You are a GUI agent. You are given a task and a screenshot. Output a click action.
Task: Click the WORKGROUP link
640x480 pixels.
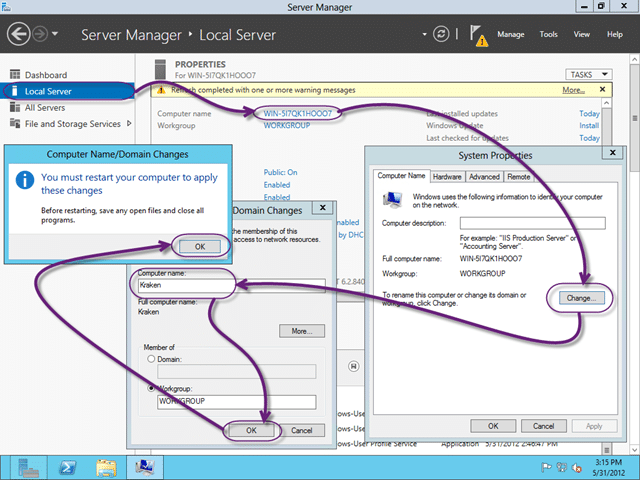pos(287,126)
